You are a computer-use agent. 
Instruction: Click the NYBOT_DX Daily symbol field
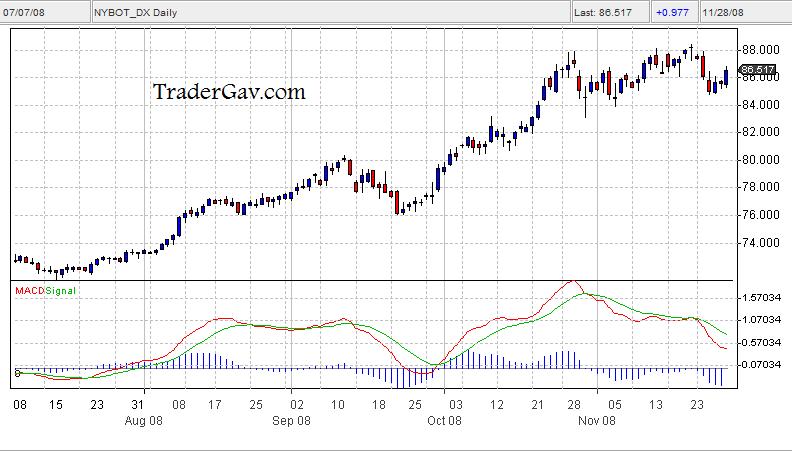pyautogui.click(x=330, y=12)
